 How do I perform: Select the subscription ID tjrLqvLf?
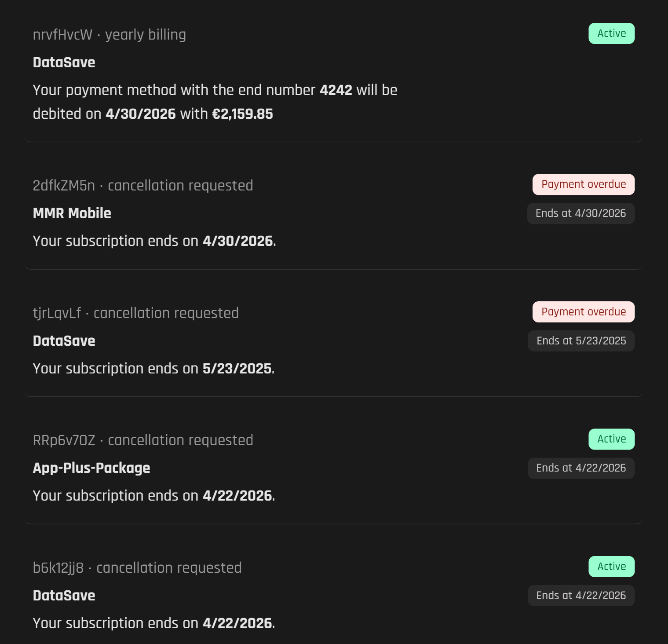(57, 313)
